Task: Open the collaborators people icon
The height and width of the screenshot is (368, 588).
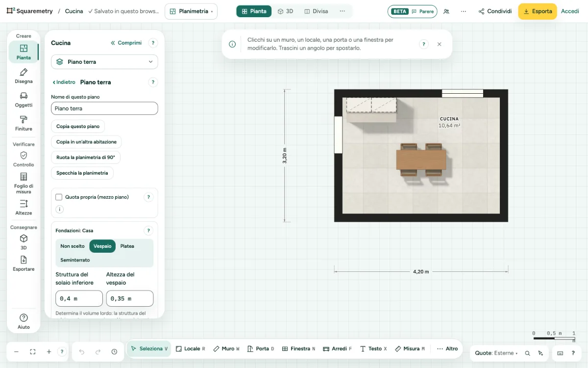Action: (446, 11)
